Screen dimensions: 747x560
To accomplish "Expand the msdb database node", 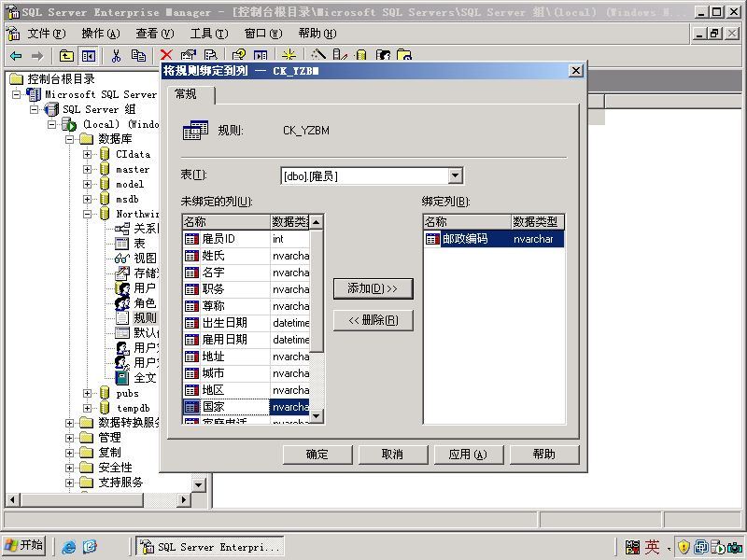I will 87,199.
